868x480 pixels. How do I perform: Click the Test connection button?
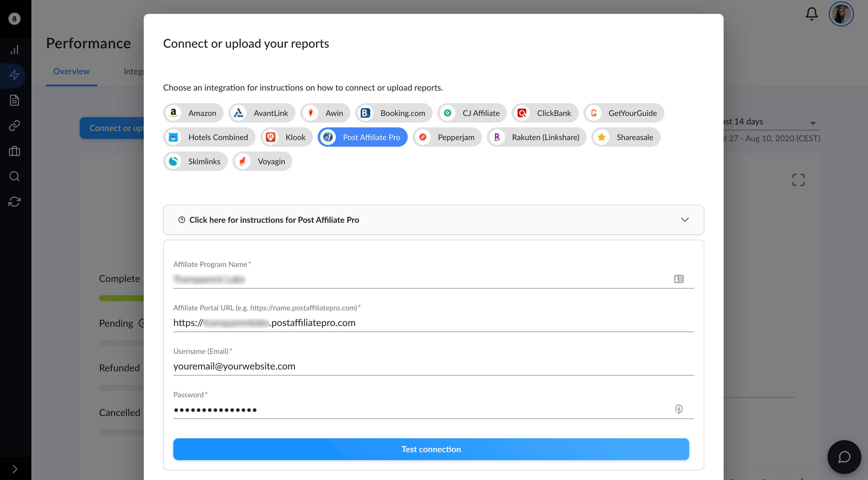coord(431,449)
